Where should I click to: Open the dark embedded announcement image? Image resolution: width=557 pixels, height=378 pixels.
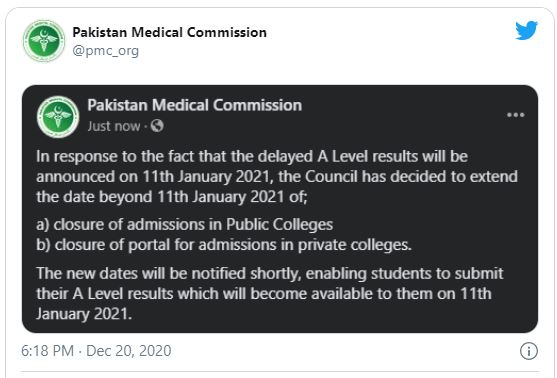(x=280, y=209)
